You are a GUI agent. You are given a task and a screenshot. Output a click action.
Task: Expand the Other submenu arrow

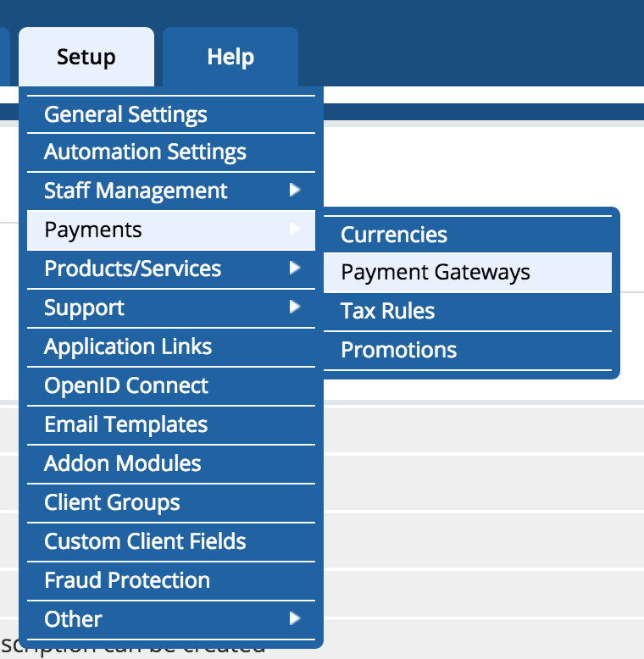(294, 619)
